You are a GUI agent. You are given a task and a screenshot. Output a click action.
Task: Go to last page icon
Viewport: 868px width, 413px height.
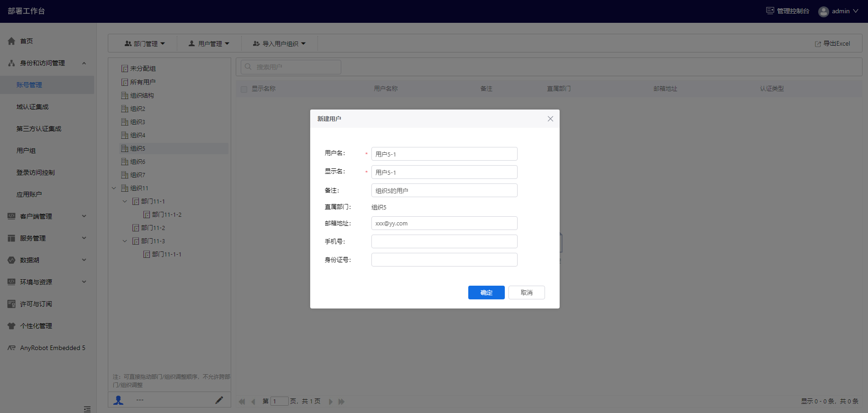click(341, 402)
